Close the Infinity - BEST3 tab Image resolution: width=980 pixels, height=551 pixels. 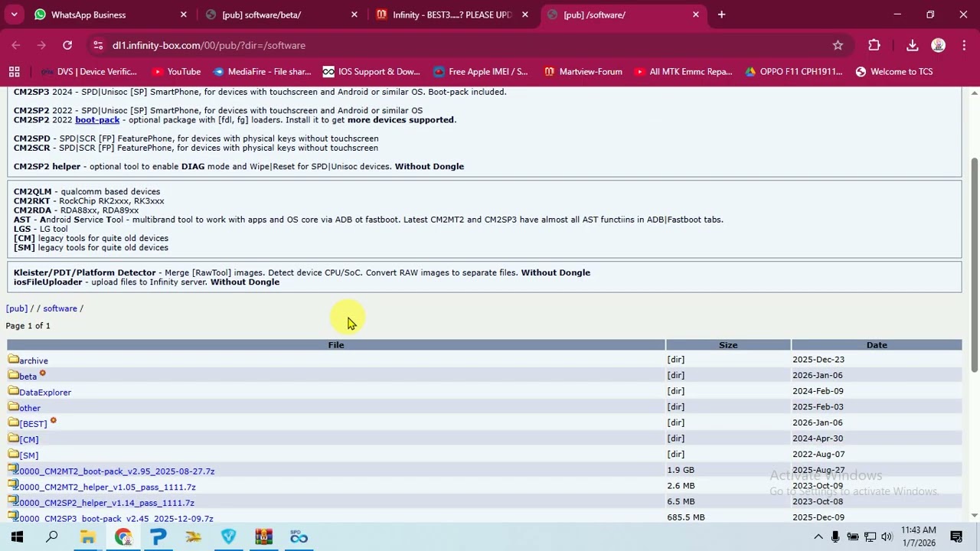click(x=525, y=15)
